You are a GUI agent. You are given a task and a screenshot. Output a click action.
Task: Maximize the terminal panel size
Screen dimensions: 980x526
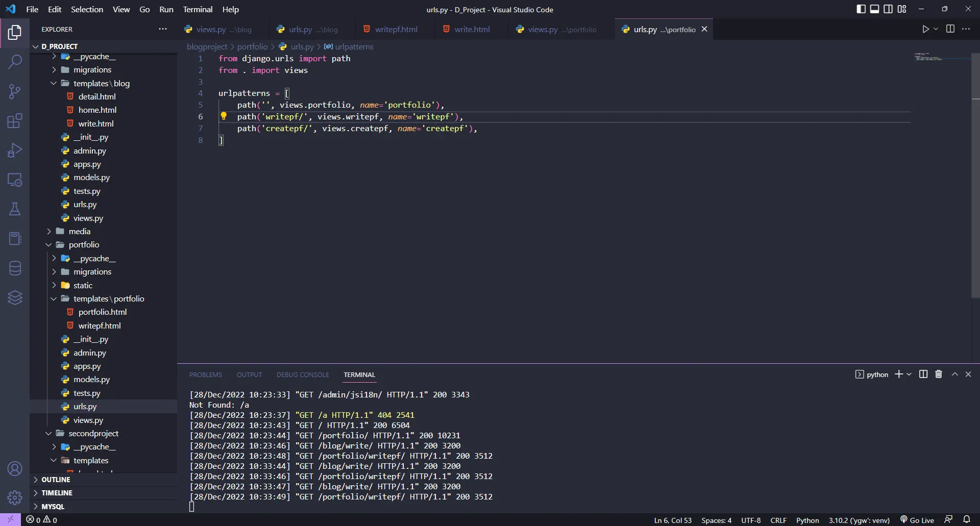pyautogui.click(x=954, y=374)
